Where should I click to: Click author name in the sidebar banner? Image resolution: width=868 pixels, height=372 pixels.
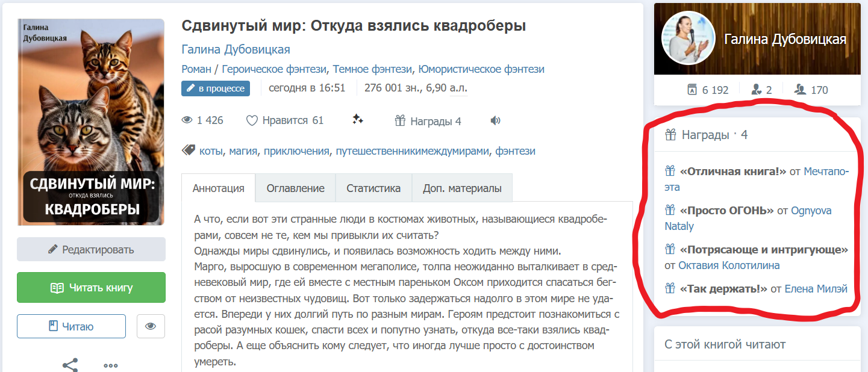[785, 39]
